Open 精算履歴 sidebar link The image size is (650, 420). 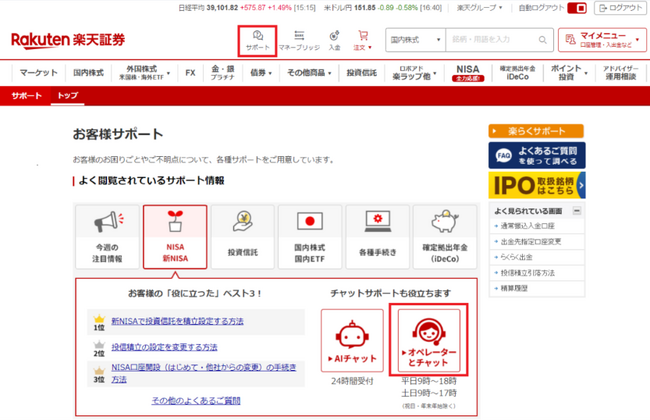514,288
